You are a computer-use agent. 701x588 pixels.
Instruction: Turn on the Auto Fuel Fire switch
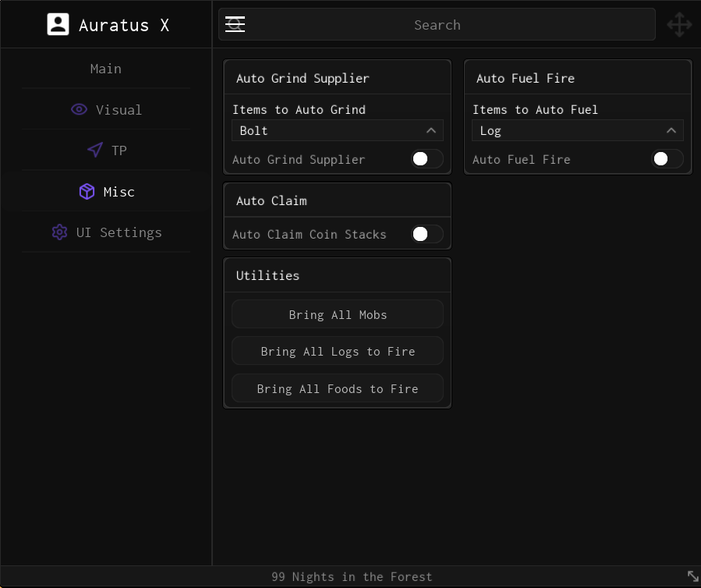667,159
